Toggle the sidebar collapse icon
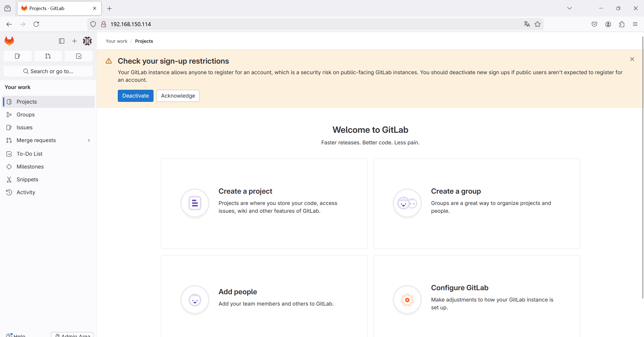Image resolution: width=644 pixels, height=337 pixels. coord(62,41)
